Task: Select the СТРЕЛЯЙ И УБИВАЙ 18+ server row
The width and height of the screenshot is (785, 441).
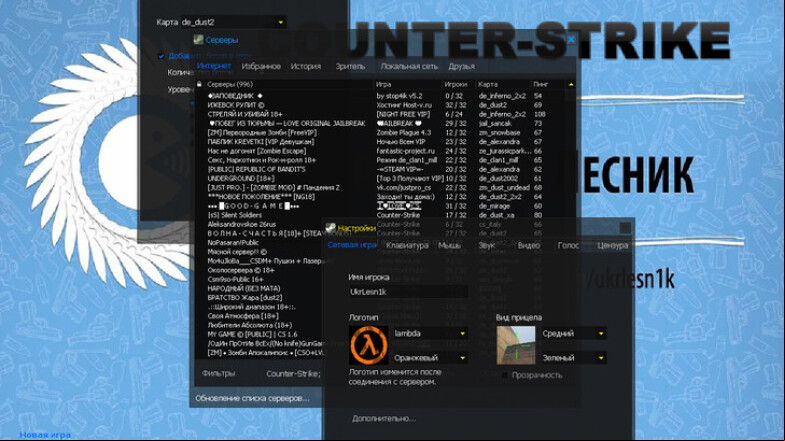Action: point(380,114)
